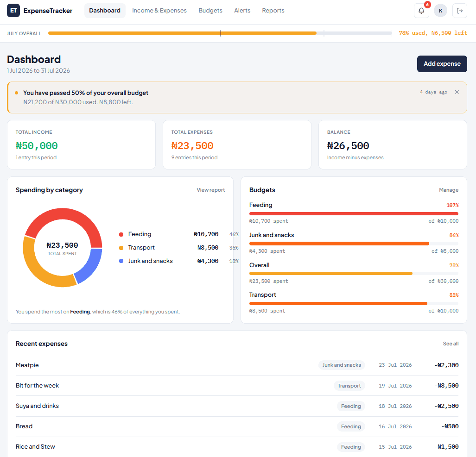
Task: Click the Feeding legend label
Action: 140,234
